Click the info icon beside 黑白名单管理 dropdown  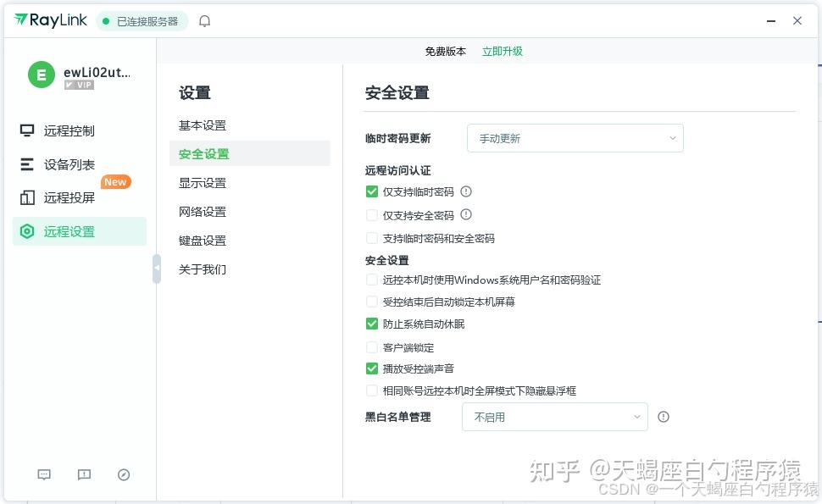pos(664,417)
